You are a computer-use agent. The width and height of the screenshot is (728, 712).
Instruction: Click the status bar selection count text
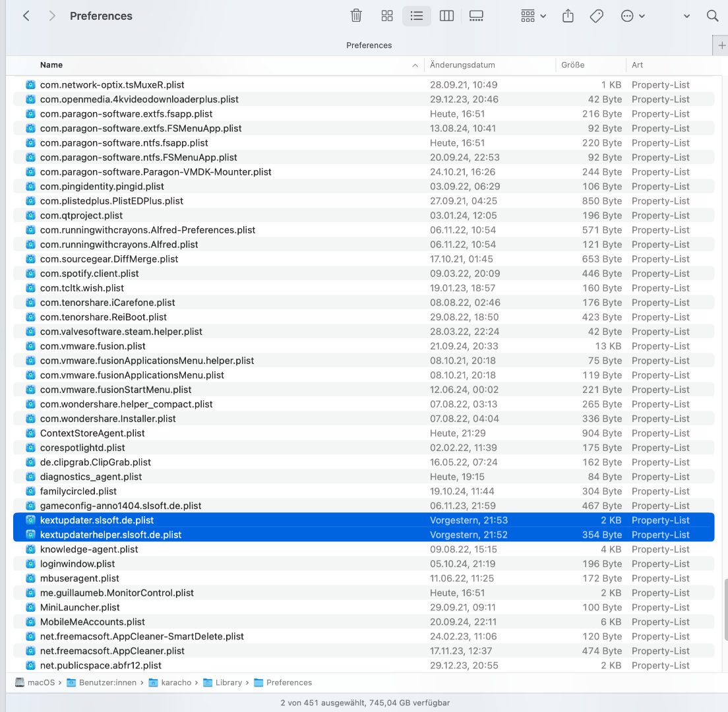pos(365,703)
